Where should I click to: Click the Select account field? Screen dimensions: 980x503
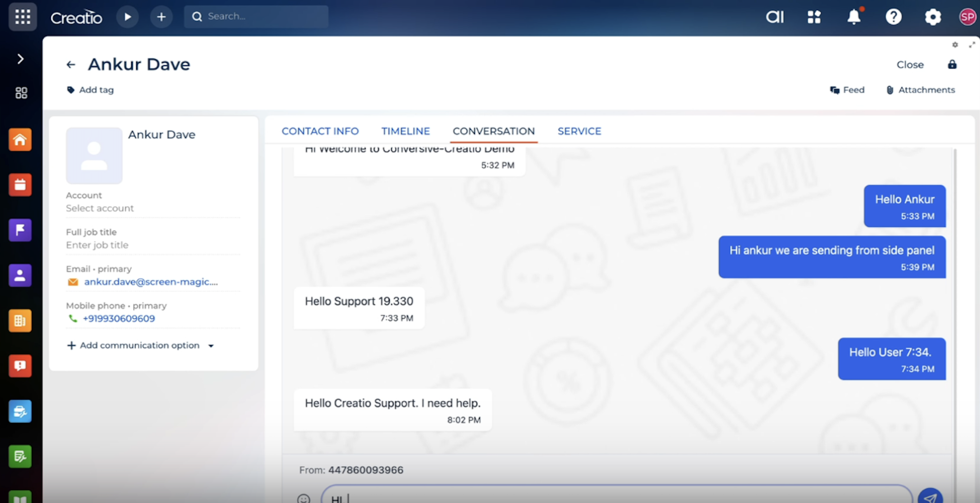[153, 208]
